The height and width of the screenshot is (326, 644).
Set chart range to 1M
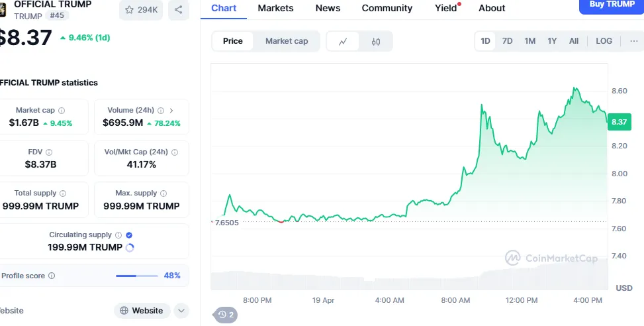click(x=529, y=41)
